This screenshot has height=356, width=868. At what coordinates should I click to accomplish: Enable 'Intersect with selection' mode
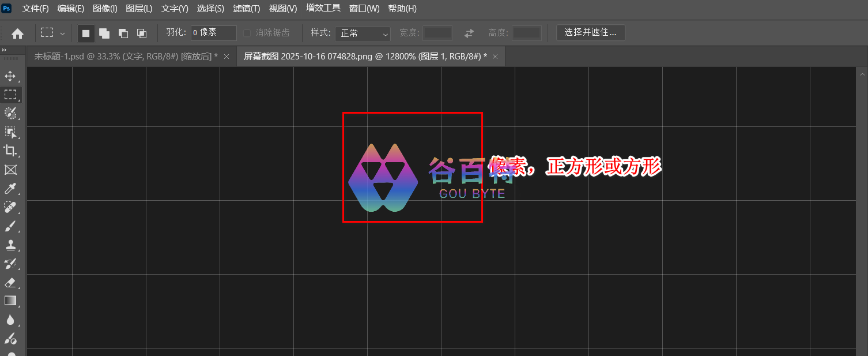click(141, 33)
